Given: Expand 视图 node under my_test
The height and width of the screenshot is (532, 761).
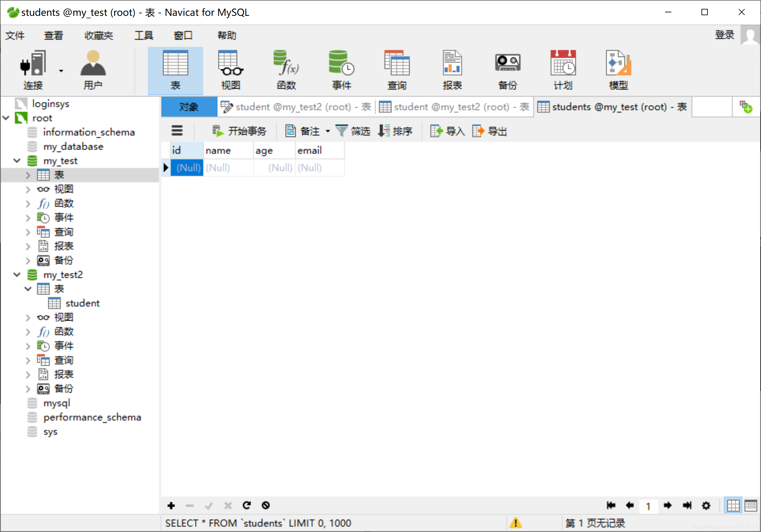Looking at the screenshot, I should pyautogui.click(x=28, y=189).
